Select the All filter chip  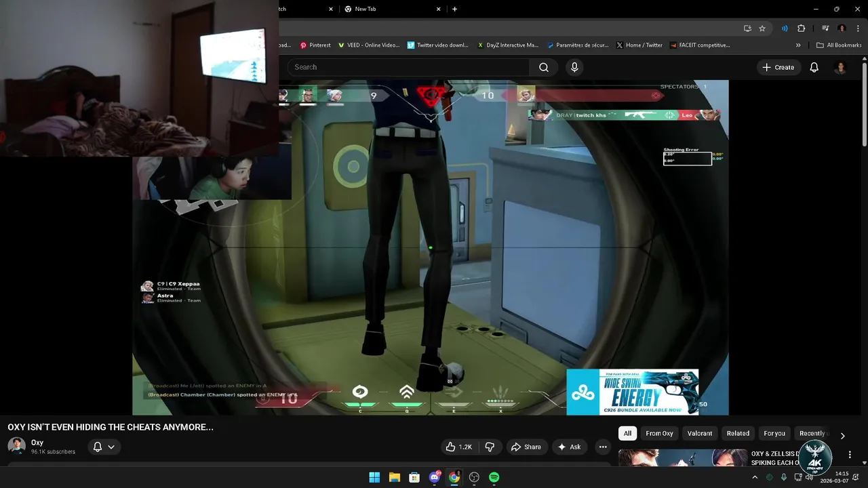coord(627,433)
